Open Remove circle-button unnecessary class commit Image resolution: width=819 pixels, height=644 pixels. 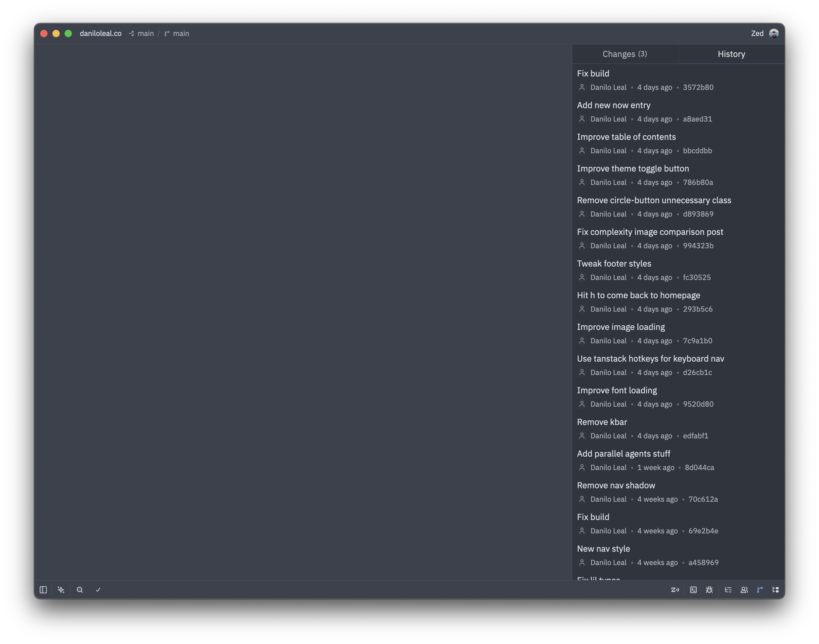click(678, 207)
